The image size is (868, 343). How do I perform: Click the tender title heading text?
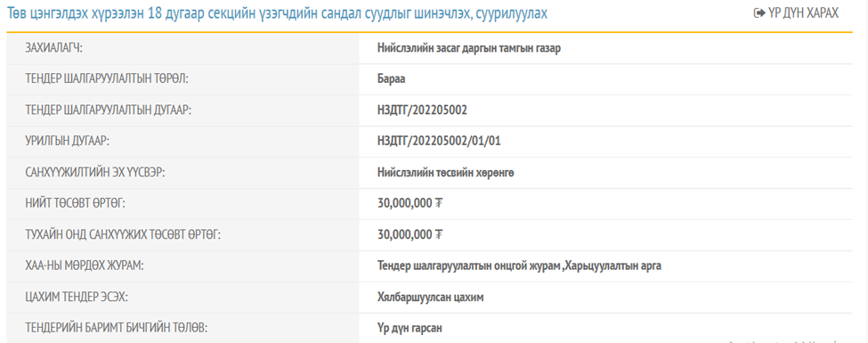pos(278,14)
